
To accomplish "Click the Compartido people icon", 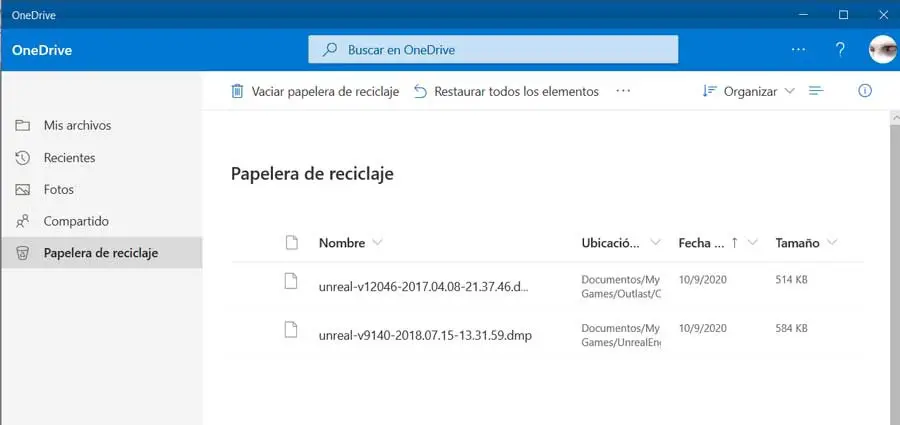I will pyautogui.click(x=22, y=221).
